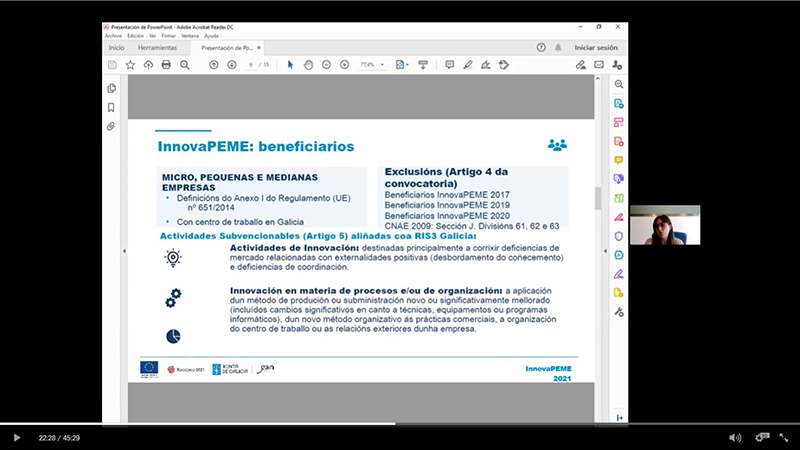Select the highlight pen tool

click(467, 65)
